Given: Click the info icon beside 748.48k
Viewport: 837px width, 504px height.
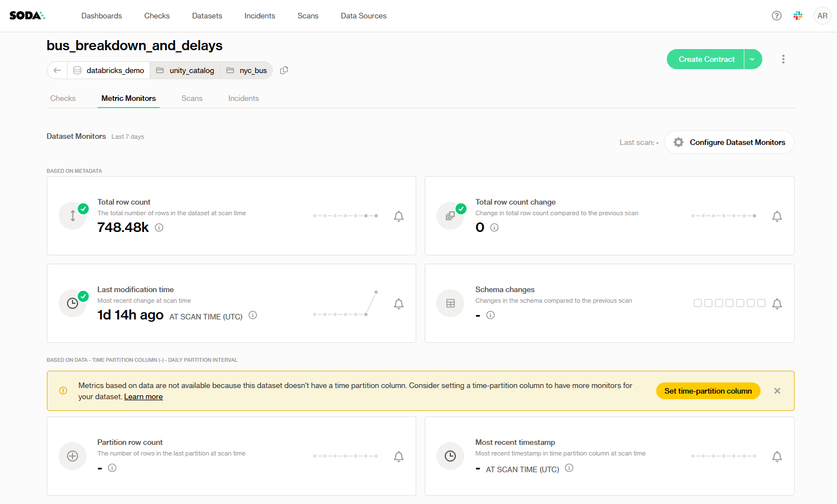Looking at the screenshot, I should [159, 227].
